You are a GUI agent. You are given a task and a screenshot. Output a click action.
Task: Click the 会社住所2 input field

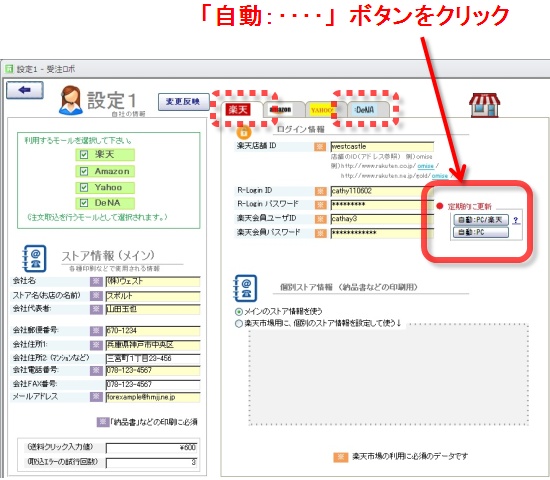[153, 358]
